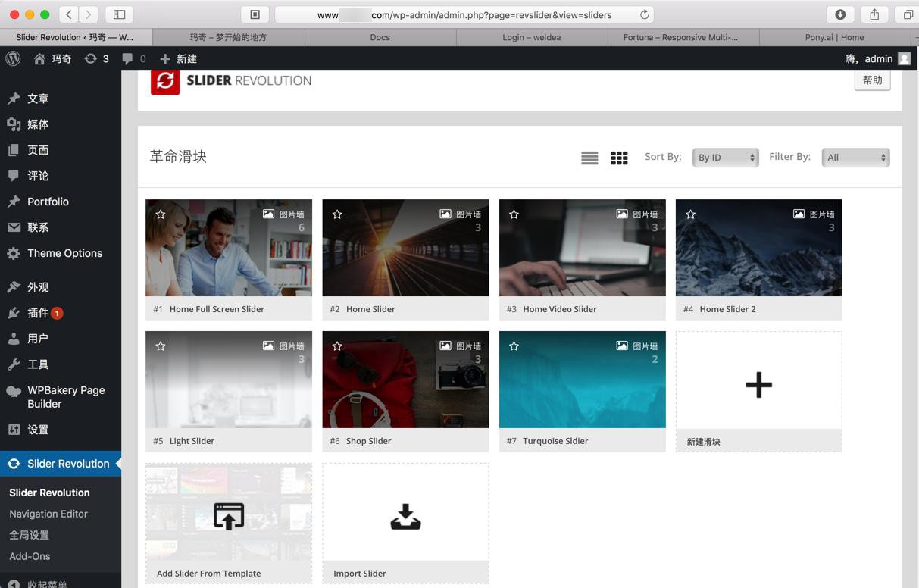Switch to Fortuna – Responsive Multi tab
Viewport: 919px width, 588px height.
(x=683, y=37)
